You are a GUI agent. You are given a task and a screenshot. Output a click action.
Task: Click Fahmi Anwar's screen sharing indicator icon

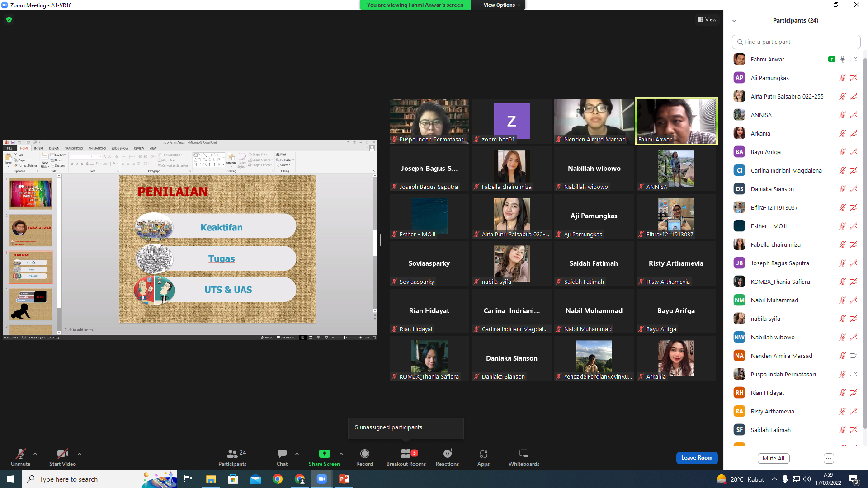click(x=832, y=59)
